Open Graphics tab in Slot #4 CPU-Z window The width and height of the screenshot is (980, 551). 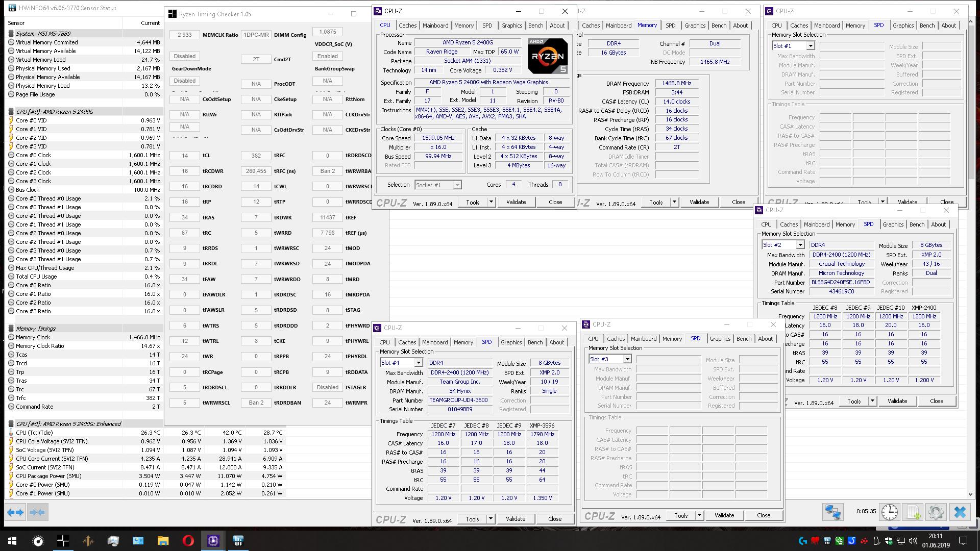coord(511,342)
